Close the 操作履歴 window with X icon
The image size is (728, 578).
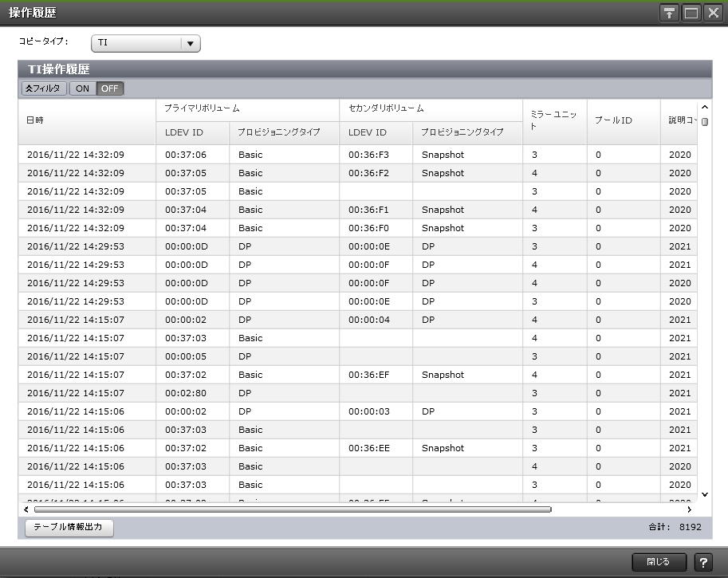[x=712, y=13]
